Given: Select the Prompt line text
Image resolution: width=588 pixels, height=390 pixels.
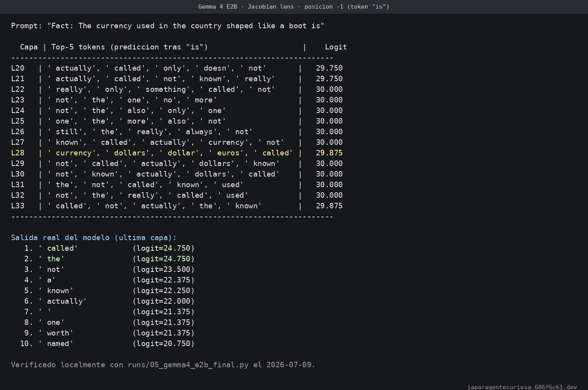Looking at the screenshot, I should (x=168, y=26).
